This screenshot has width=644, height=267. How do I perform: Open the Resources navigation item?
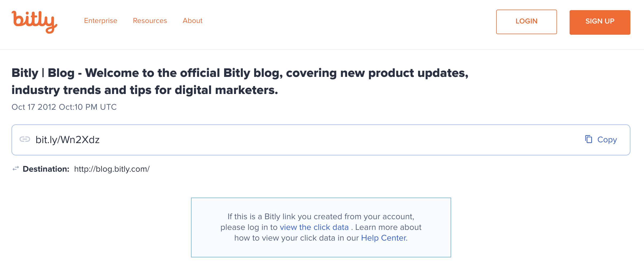point(150,21)
